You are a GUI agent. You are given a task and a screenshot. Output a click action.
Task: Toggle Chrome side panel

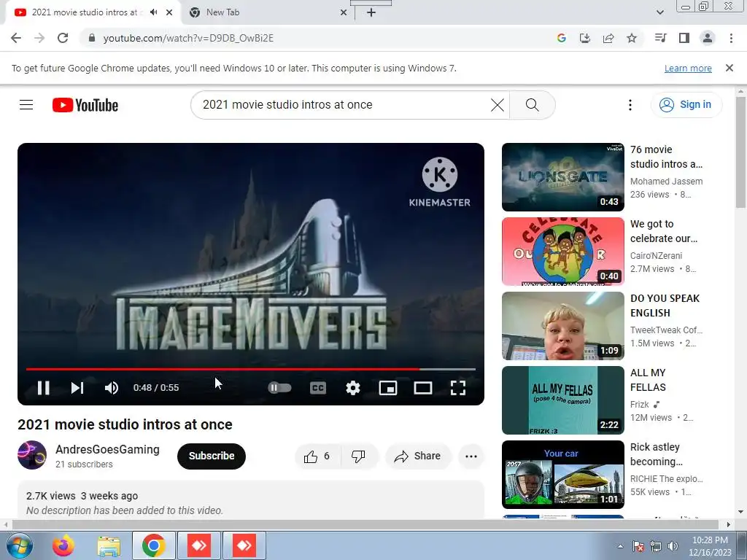tap(684, 38)
